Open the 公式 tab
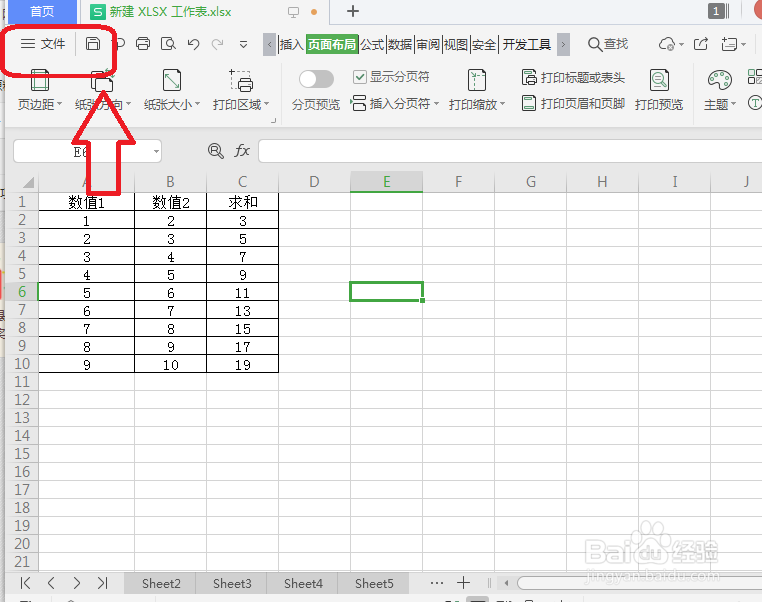 point(372,45)
